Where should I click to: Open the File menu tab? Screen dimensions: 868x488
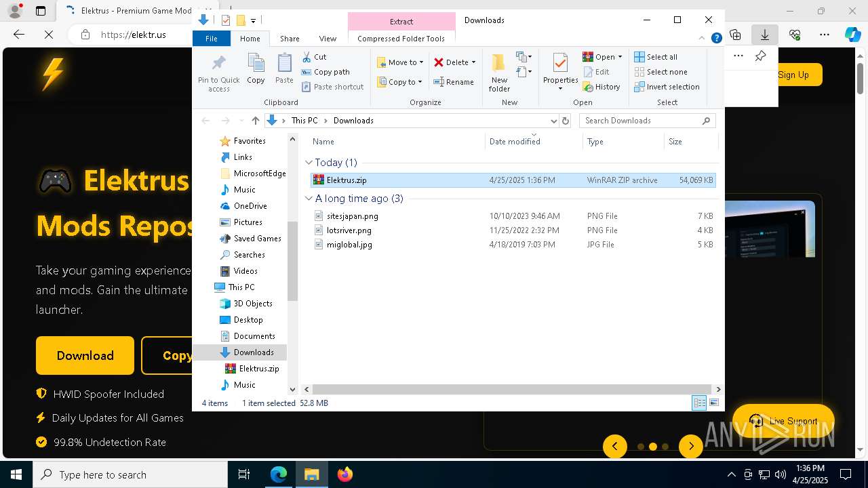tap(212, 39)
